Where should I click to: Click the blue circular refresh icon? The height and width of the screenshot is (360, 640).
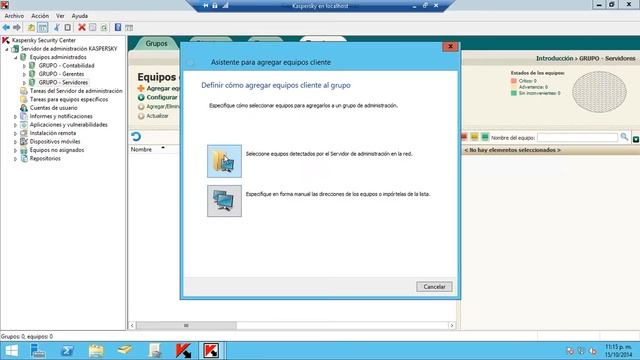[x=136, y=136]
